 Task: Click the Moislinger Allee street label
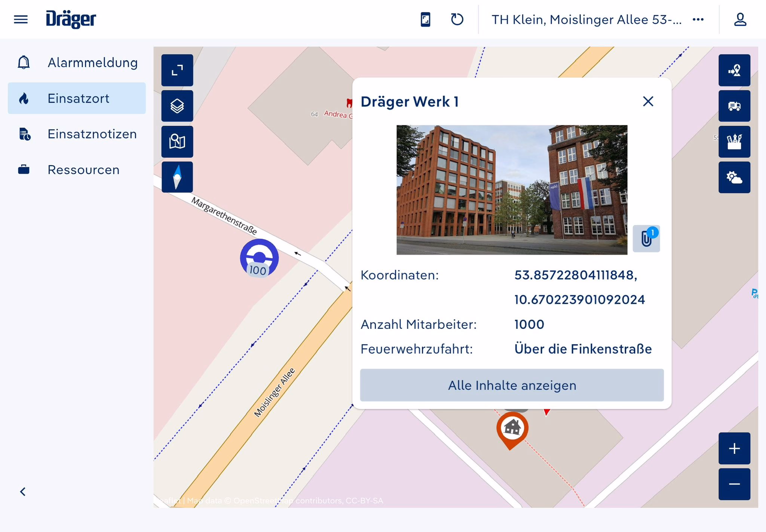(x=274, y=392)
